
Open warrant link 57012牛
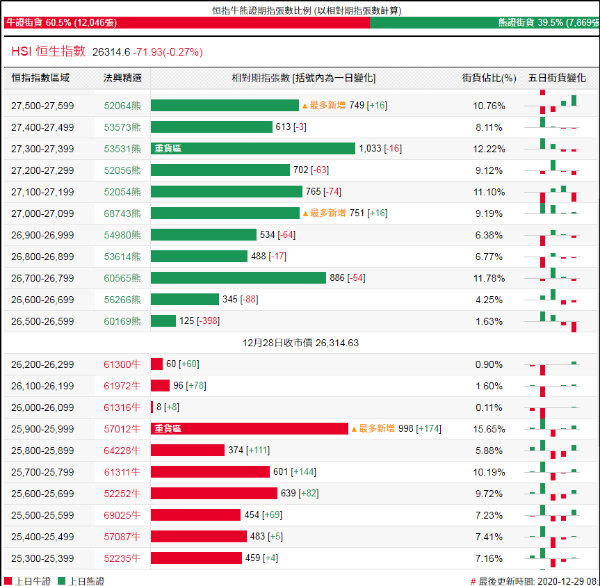pos(122,429)
